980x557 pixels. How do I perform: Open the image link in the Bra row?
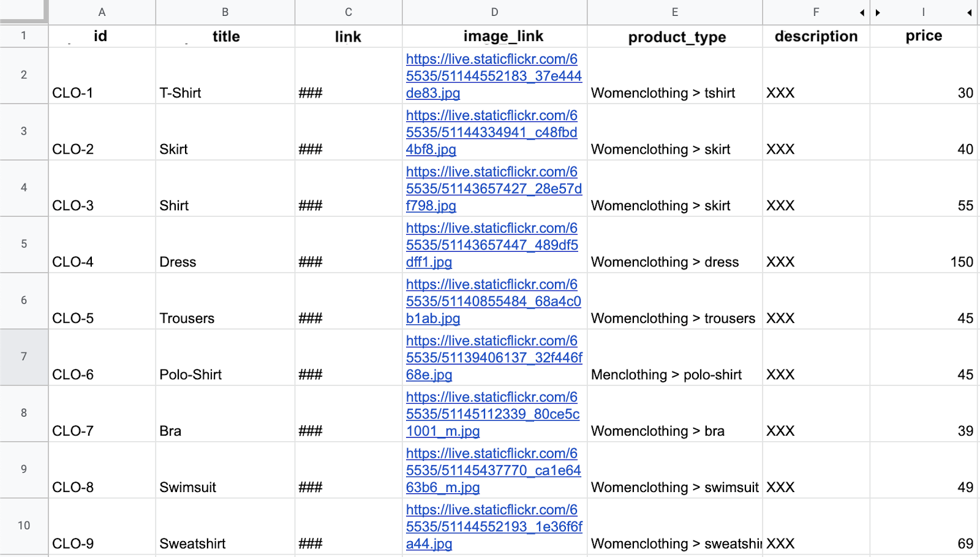tap(492, 414)
